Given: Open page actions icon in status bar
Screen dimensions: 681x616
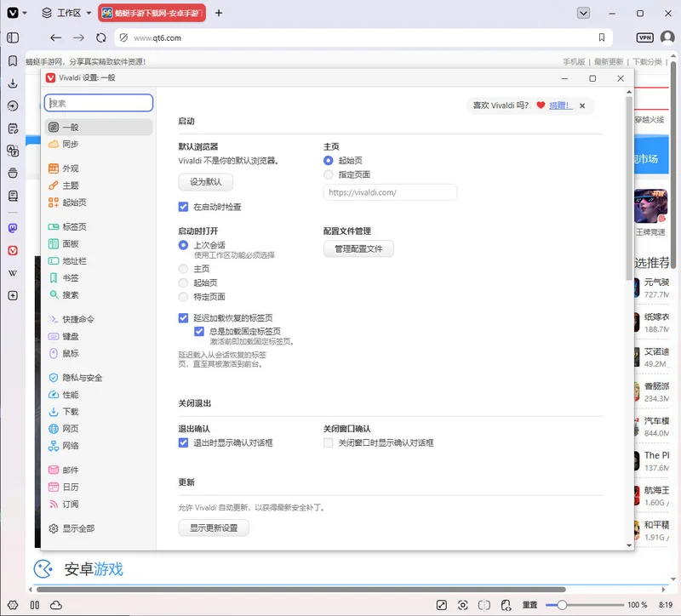Looking at the screenshot, I should click(506, 605).
